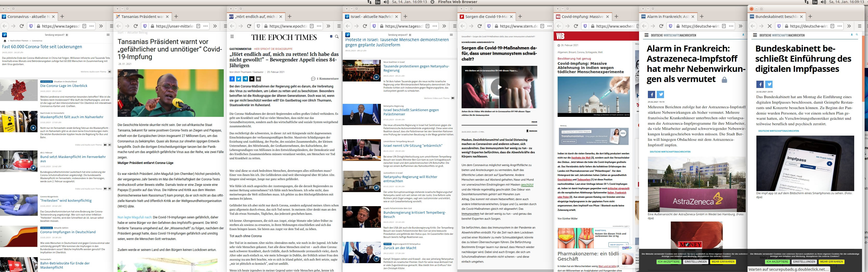Toggle reader view in stern.de window
The width and height of the screenshot is (868, 272).
coord(542,26)
